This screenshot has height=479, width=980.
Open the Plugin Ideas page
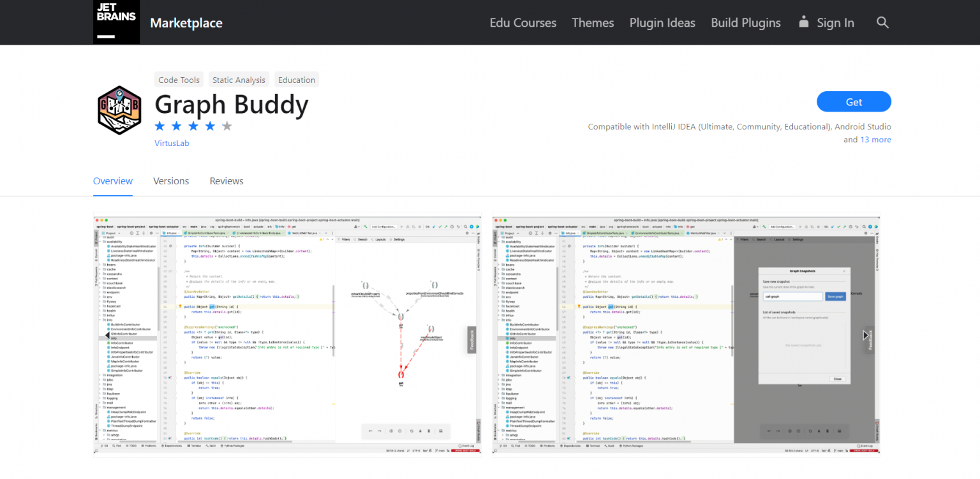click(x=662, y=22)
